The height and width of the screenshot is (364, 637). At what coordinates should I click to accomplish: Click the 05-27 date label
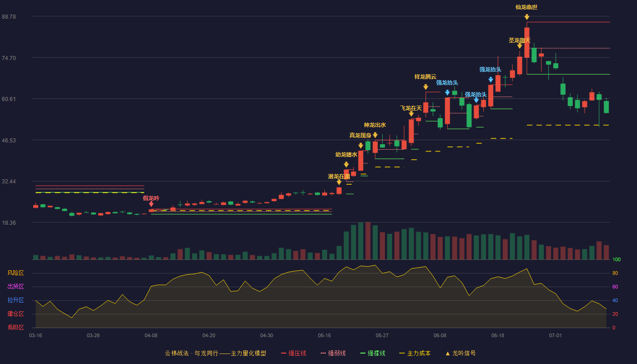click(x=382, y=335)
